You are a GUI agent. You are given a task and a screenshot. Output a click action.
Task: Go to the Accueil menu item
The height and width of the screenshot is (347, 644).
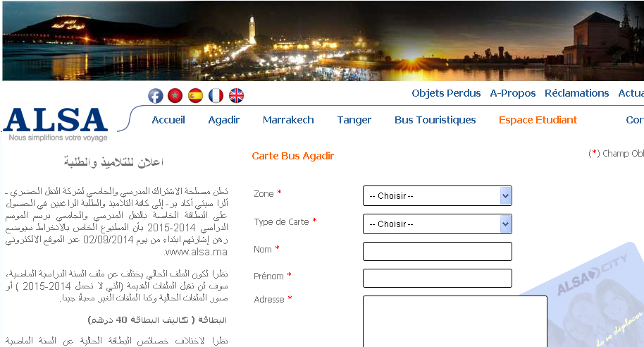(168, 120)
